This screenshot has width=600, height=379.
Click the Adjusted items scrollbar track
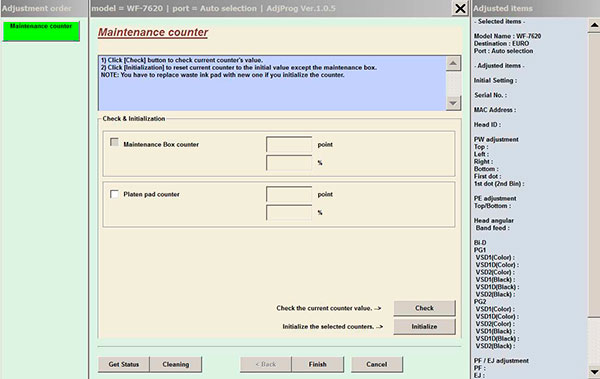tap(594, 341)
